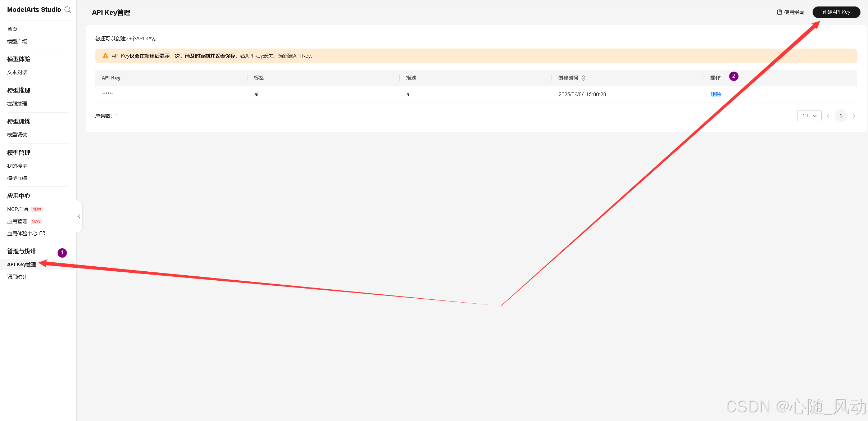This screenshot has height=421, width=868.
Task: Click the 创建API Key button
Action: (x=836, y=12)
